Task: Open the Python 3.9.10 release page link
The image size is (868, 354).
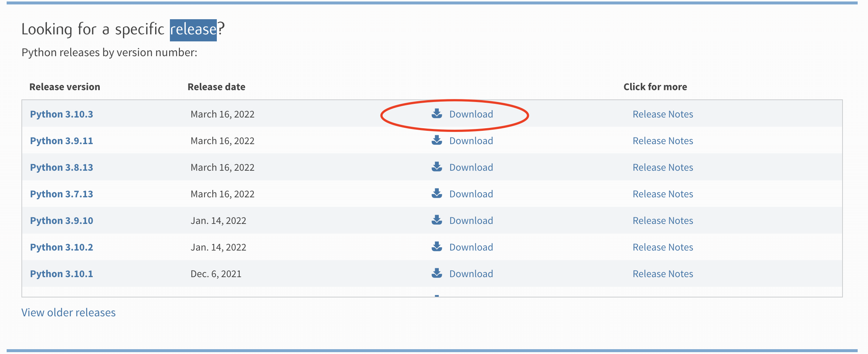Action: 62,221
